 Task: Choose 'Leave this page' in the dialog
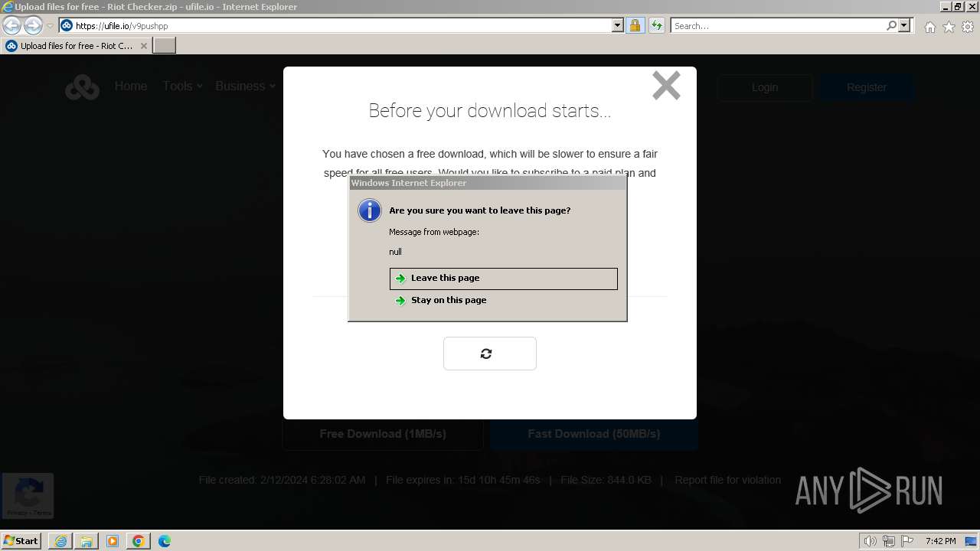pos(503,279)
